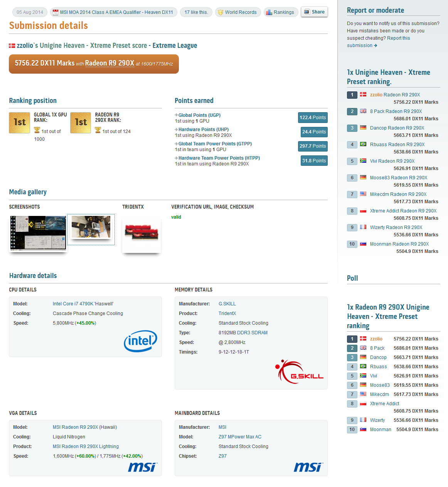The image size is (448, 487).
Task: Click the 05 Aug 2014 date pill
Action: pos(30,12)
